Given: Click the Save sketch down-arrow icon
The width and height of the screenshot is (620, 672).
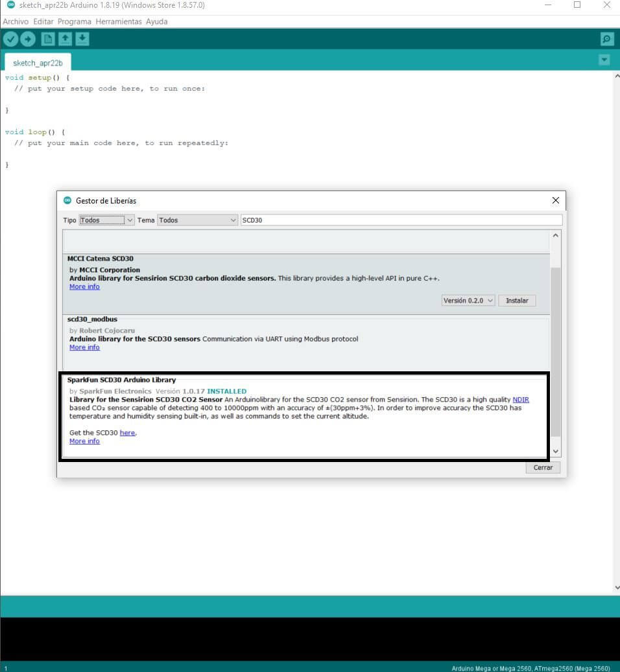Looking at the screenshot, I should pyautogui.click(x=82, y=40).
